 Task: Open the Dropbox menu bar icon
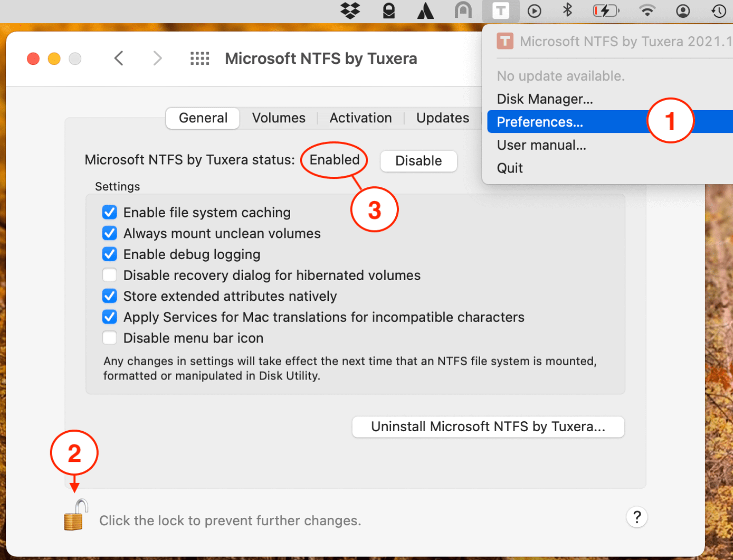[350, 11]
